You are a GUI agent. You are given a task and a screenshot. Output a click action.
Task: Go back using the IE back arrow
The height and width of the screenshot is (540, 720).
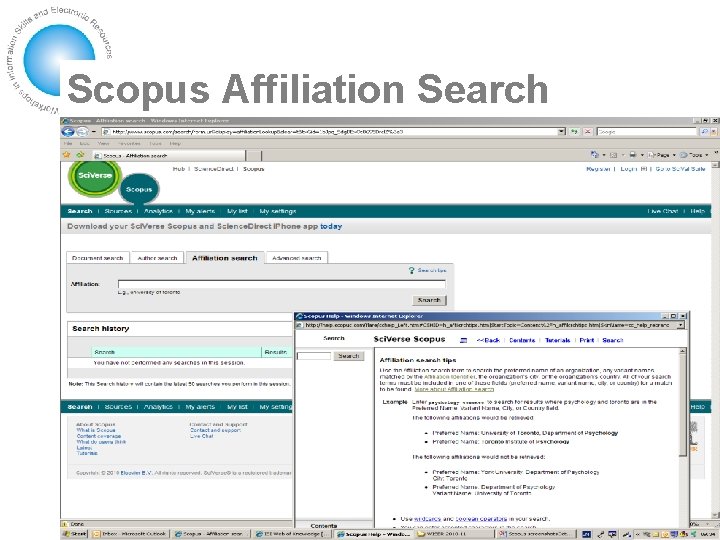68,132
